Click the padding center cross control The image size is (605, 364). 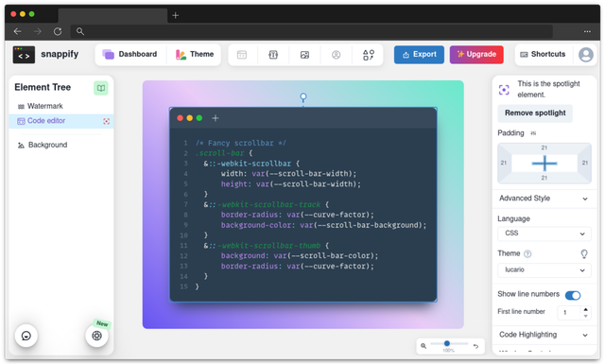pyautogui.click(x=544, y=164)
